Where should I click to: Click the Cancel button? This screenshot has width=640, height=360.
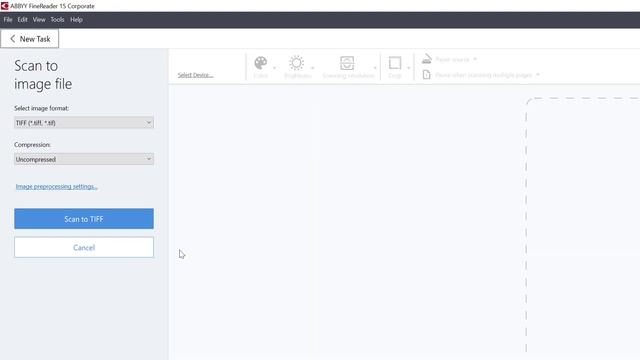(x=84, y=247)
